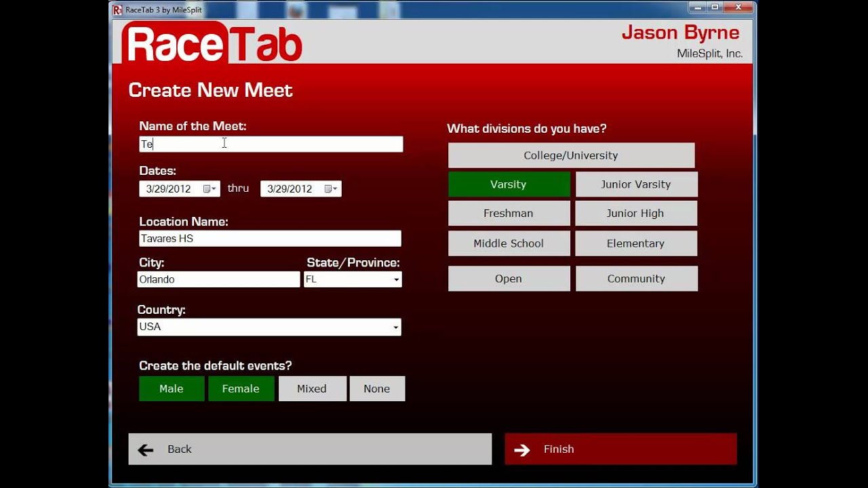Viewport: 868px width, 488px height.
Task: Toggle Male default events
Action: point(172,388)
